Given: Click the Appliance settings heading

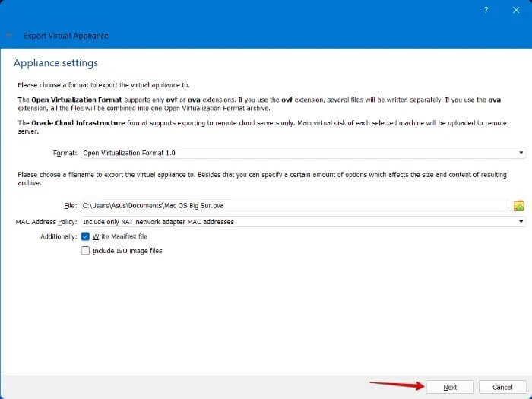Looking at the screenshot, I should point(56,63).
